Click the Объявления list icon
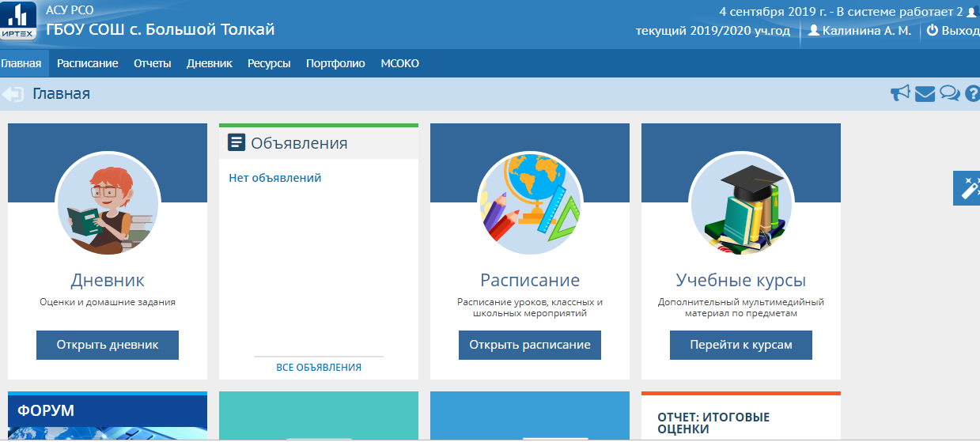980x442 pixels. click(x=236, y=142)
